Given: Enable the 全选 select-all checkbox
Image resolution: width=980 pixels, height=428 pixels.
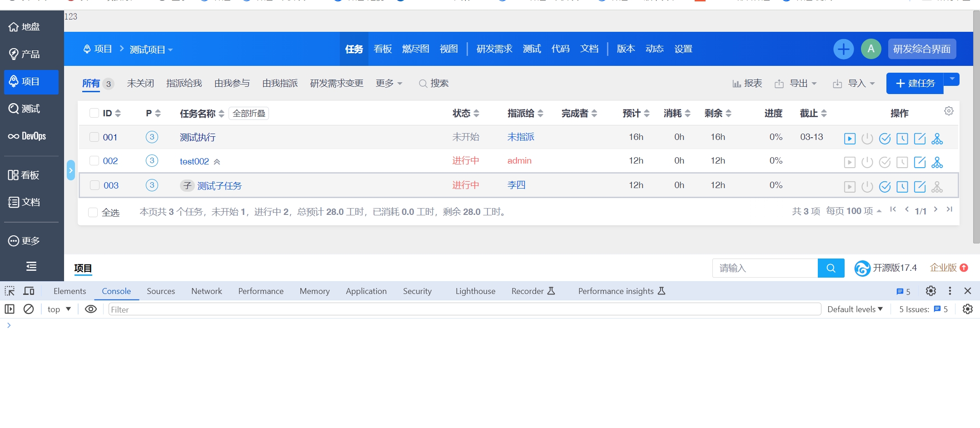Looking at the screenshot, I should tap(93, 212).
